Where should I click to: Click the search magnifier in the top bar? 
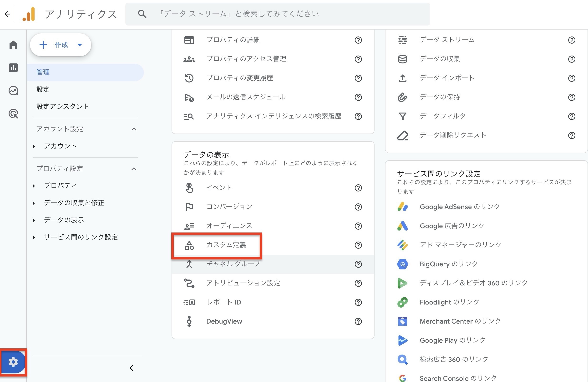[x=142, y=14]
